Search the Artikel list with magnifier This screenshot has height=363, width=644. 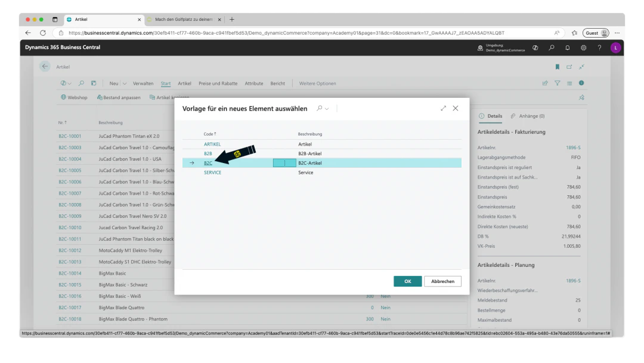(x=81, y=83)
